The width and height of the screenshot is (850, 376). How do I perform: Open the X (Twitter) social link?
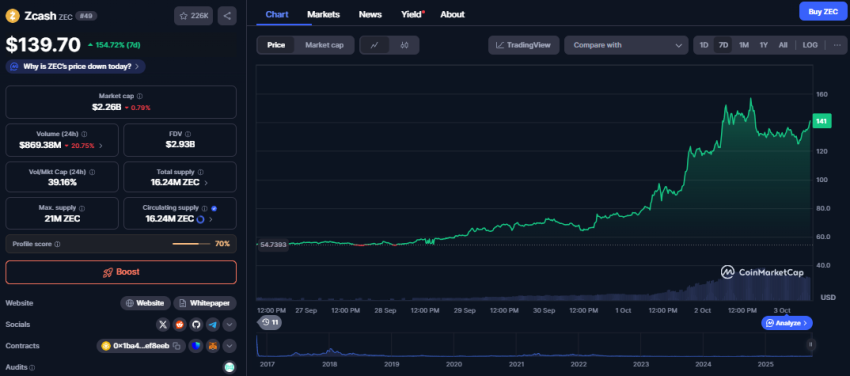pos(163,325)
